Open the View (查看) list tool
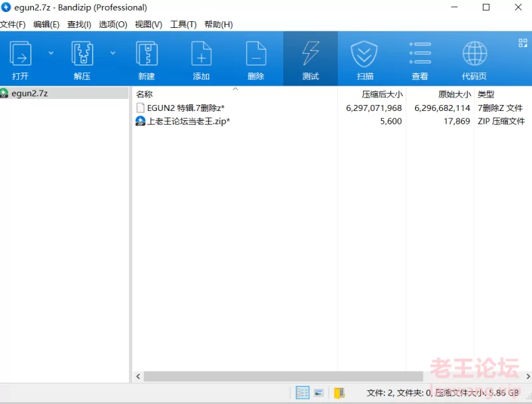The height and width of the screenshot is (404, 532). point(420,53)
